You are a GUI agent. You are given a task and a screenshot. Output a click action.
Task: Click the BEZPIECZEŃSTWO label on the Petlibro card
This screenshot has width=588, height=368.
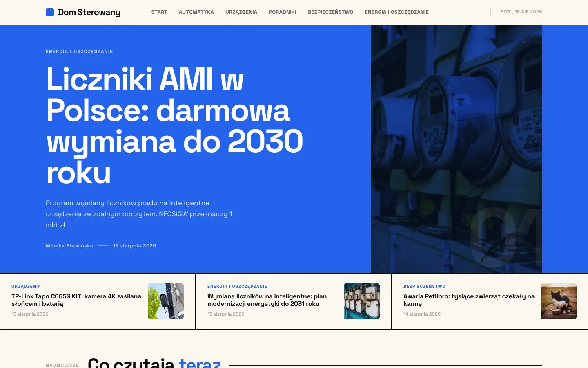point(424,286)
